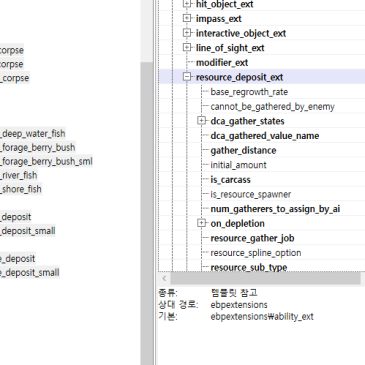Select the _corpse entry with underscore prefix
Screen dimensions: 365x365
[15, 78]
